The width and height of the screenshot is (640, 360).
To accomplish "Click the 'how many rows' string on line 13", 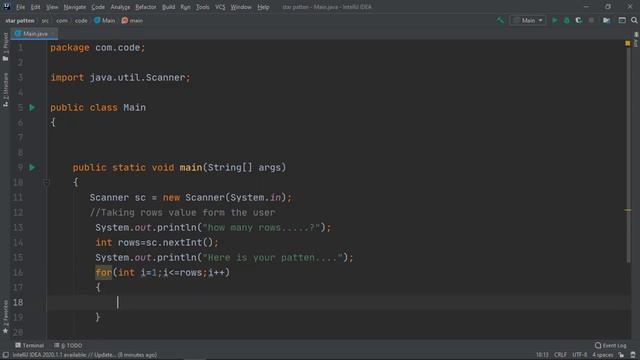I will coord(261,228).
